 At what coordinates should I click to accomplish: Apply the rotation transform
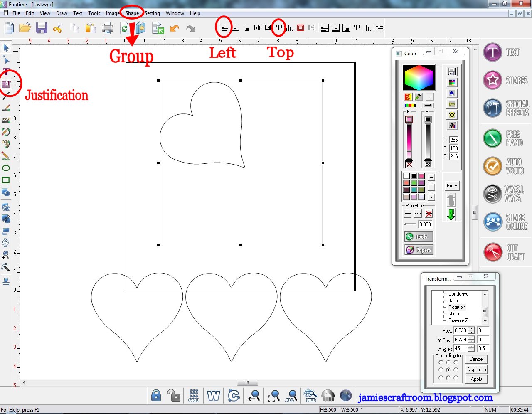pyautogui.click(x=476, y=379)
